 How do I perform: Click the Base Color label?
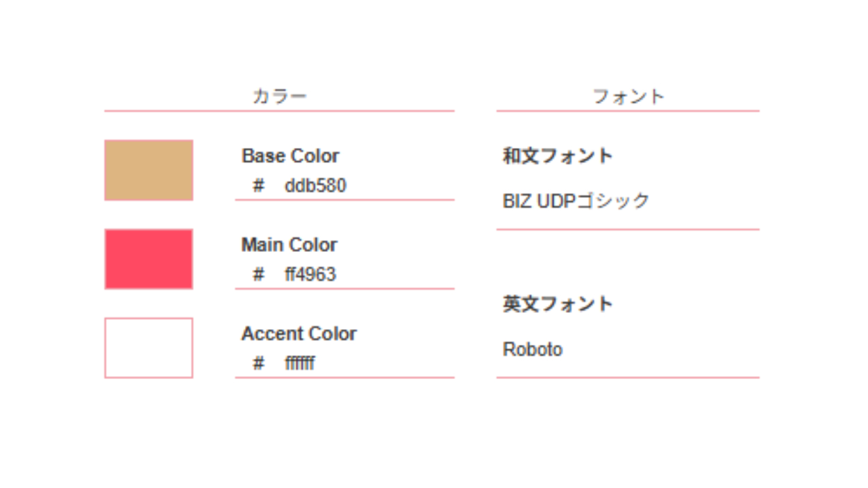(290, 156)
